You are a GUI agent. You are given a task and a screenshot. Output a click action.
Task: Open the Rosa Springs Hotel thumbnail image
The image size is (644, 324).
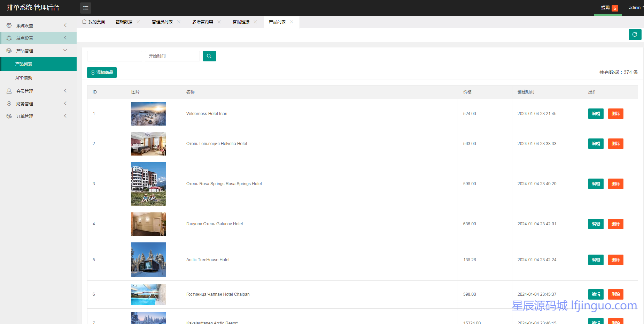pos(149,184)
